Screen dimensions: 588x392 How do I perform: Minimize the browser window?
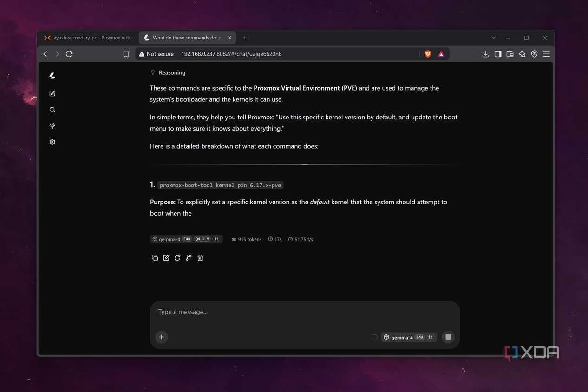[508, 38]
